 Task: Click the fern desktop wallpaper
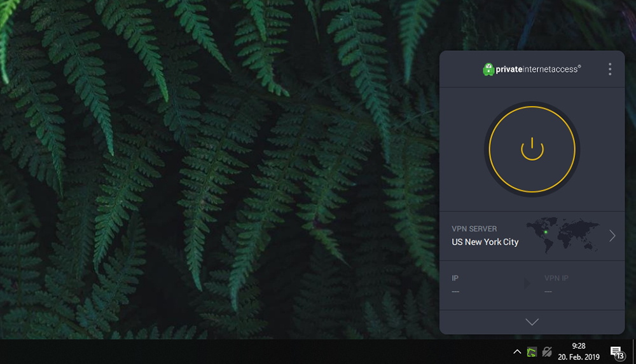219,170
